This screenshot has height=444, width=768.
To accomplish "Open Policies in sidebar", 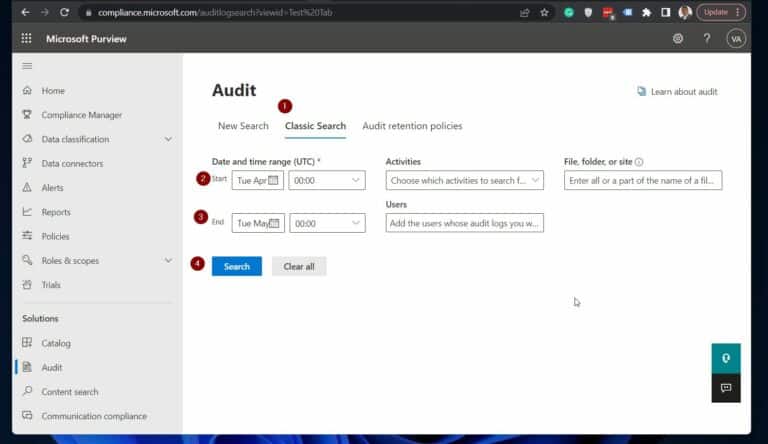I will [55, 236].
